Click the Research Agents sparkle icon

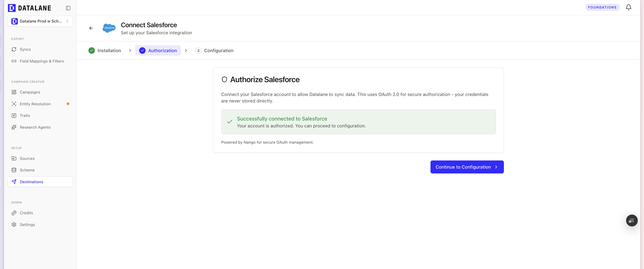click(14, 127)
